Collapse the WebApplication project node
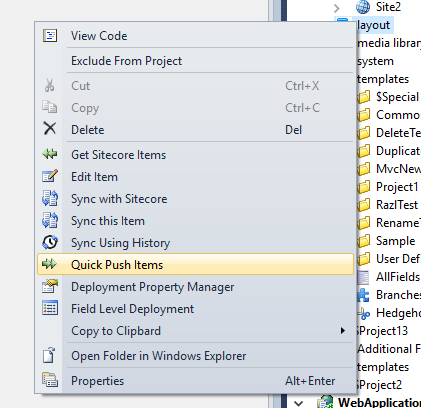This screenshot has width=421, height=408. pos(299,403)
